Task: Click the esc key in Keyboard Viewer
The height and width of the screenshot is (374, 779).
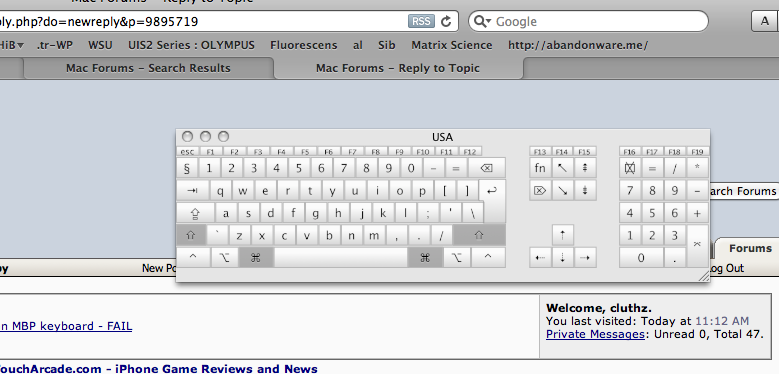Action: tap(187, 151)
